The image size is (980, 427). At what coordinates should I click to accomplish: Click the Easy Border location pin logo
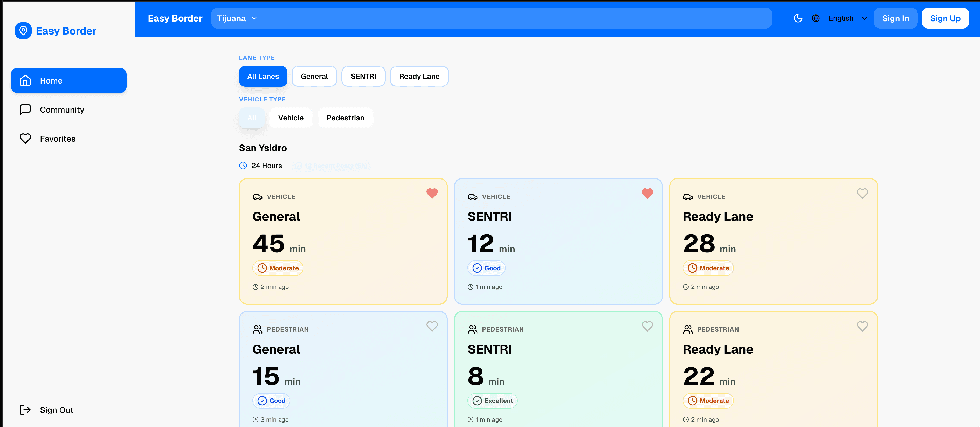point(23,30)
